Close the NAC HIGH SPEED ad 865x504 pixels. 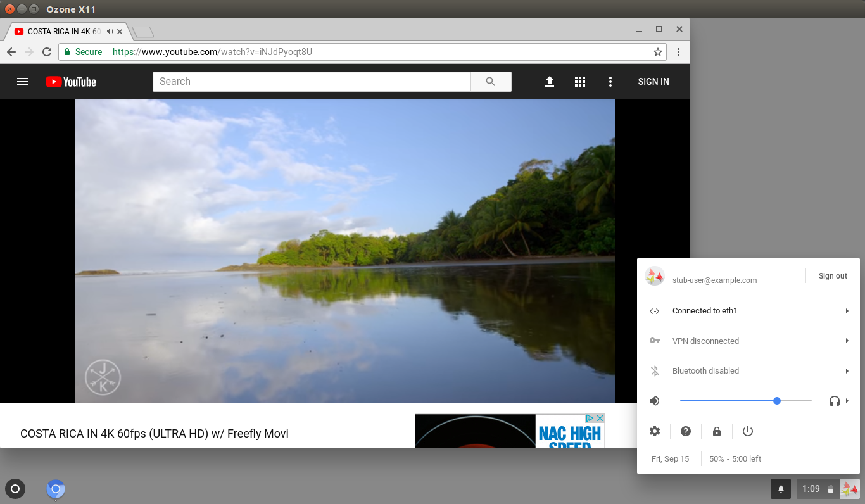(x=600, y=419)
